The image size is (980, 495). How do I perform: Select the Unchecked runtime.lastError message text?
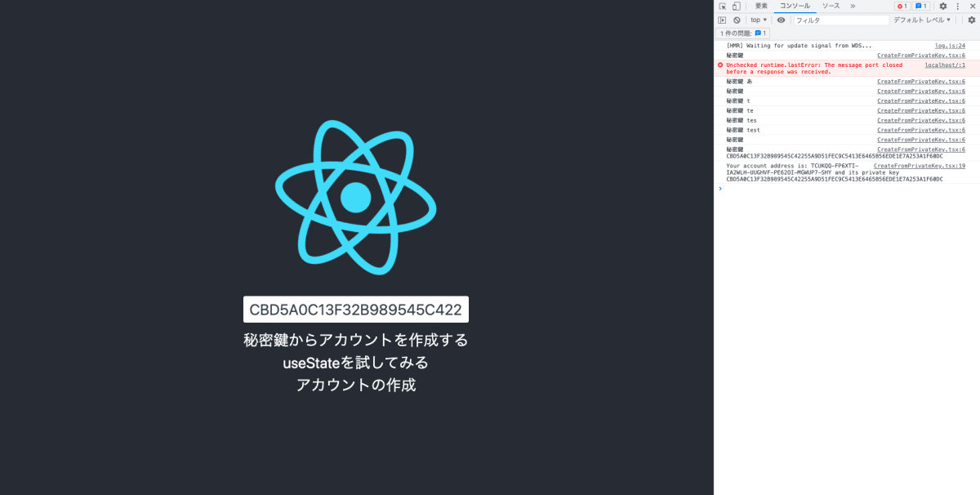[814, 68]
